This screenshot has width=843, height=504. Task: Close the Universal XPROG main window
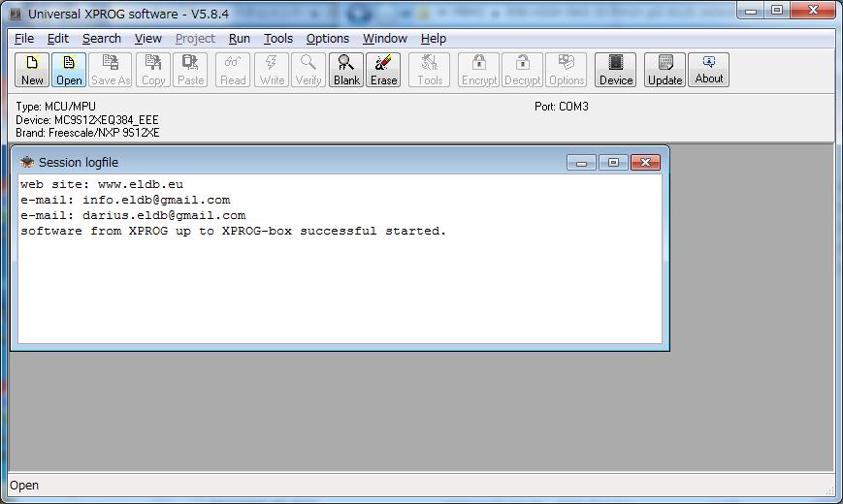pyautogui.click(x=813, y=11)
